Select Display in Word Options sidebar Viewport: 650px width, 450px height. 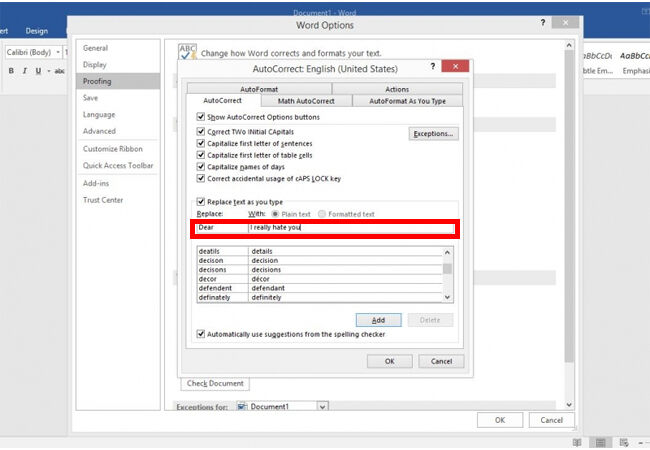pos(118,65)
